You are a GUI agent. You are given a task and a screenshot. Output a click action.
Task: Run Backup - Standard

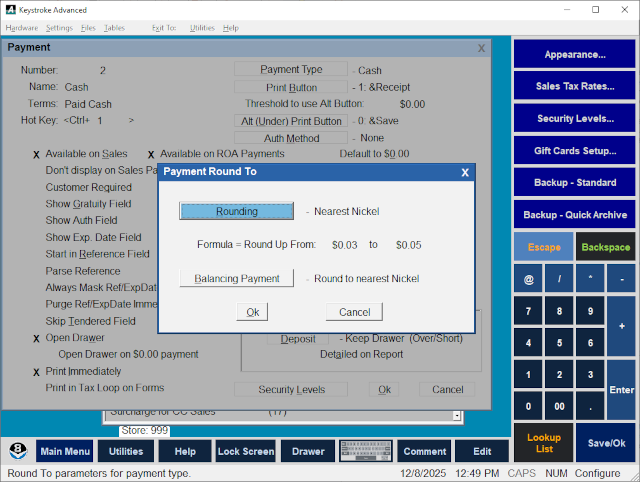point(574,182)
